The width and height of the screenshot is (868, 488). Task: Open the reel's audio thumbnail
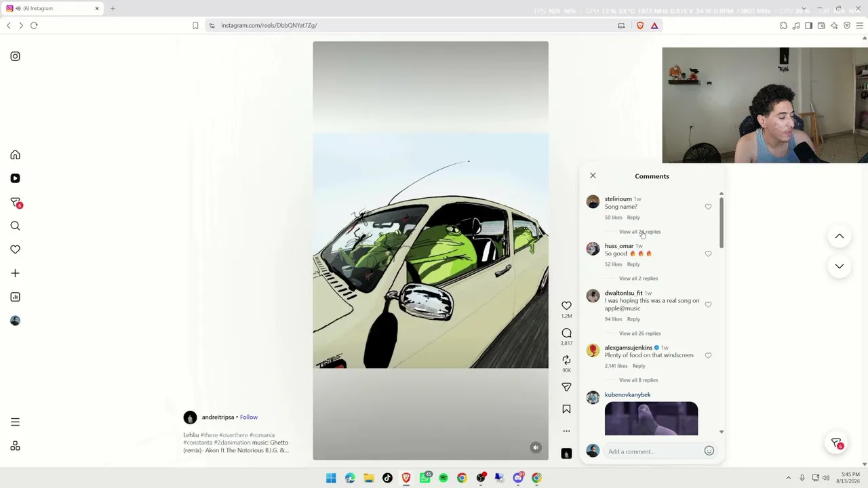pos(566,453)
